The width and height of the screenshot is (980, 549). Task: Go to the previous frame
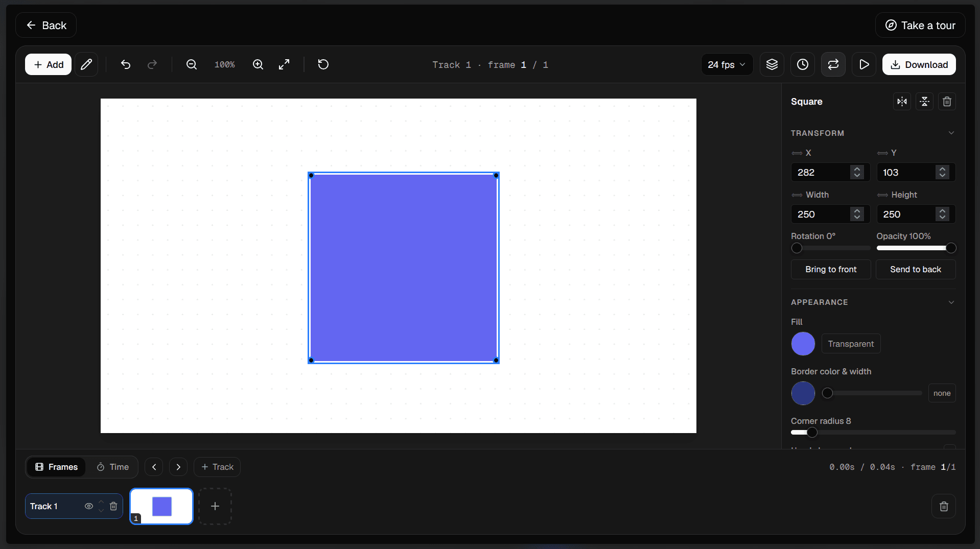[154, 467]
